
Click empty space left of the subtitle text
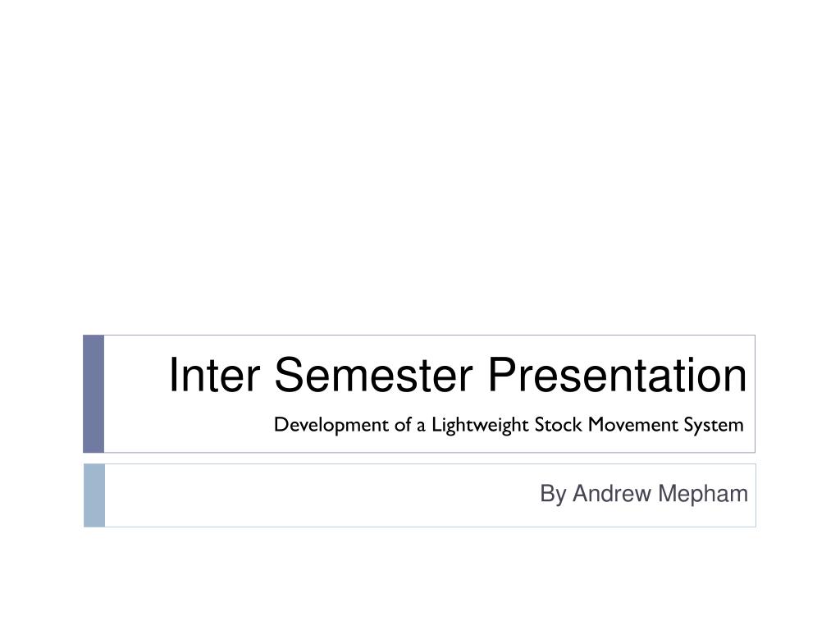coord(188,426)
